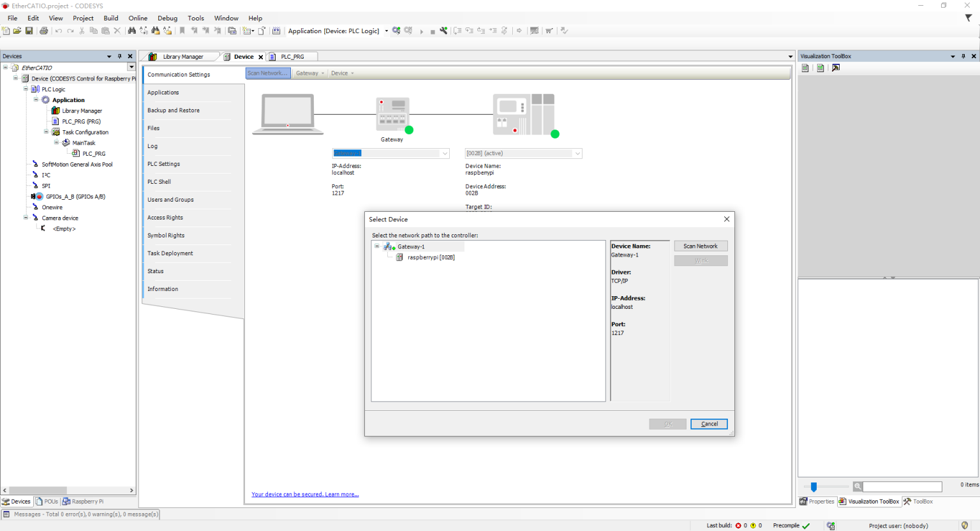Follow the 'Your device can be secured' link
The height and width of the screenshot is (531, 980).
(x=304, y=494)
